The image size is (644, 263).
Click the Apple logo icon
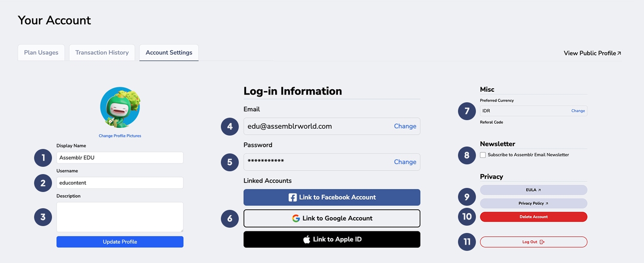tap(307, 239)
